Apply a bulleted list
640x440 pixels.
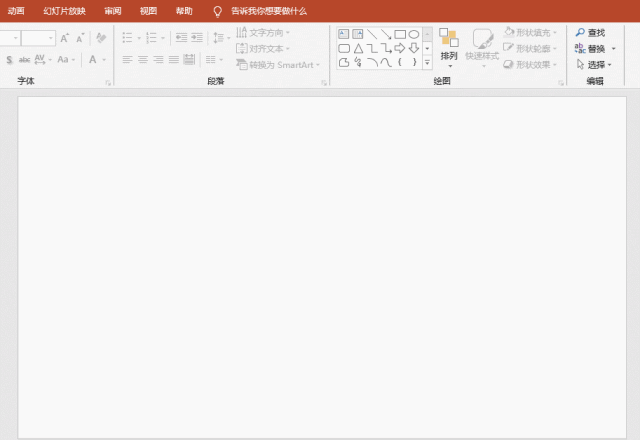tap(127, 38)
